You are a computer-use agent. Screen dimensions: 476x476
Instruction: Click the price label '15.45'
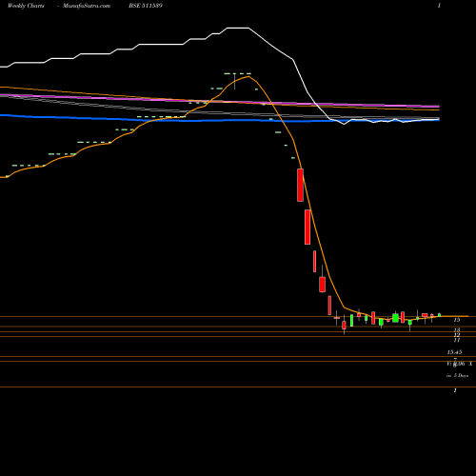(x=454, y=352)
